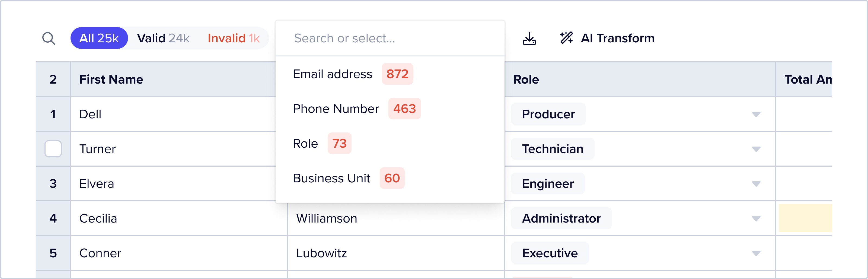Click the First Name column header
868x279 pixels.
111,80
